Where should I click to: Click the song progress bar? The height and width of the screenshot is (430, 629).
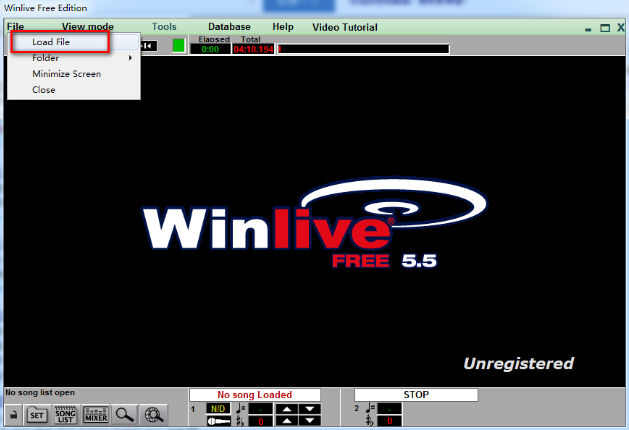(x=363, y=49)
